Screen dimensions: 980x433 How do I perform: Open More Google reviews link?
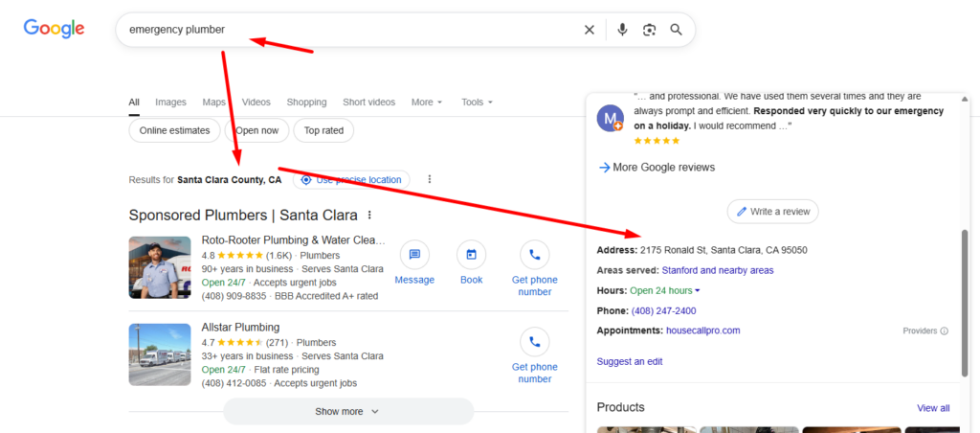pos(662,168)
